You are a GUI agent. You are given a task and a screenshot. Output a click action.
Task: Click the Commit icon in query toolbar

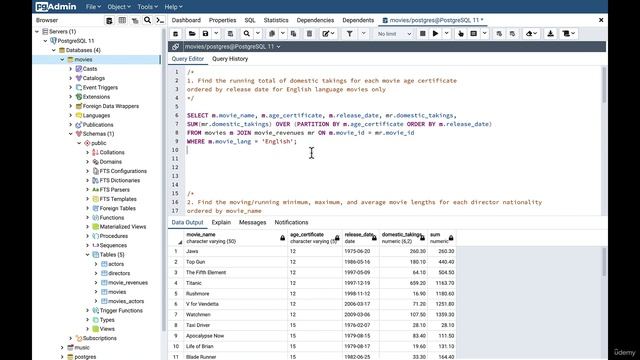[499, 34]
